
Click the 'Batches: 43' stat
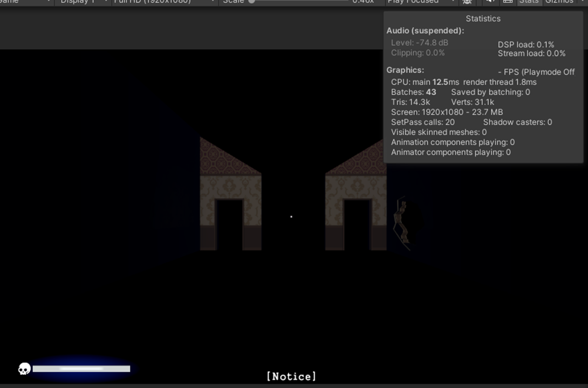[x=414, y=92]
